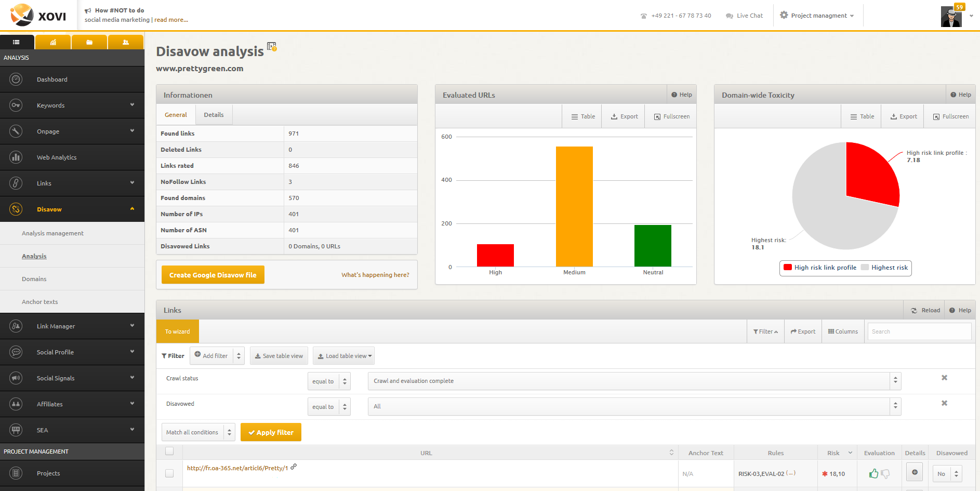Image resolution: width=980 pixels, height=491 pixels.
Task: Switch to the General tab
Action: click(x=176, y=115)
